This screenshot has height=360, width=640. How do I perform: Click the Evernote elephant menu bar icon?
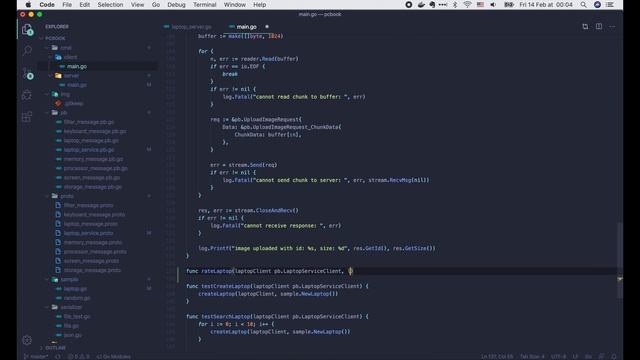pos(432,4)
